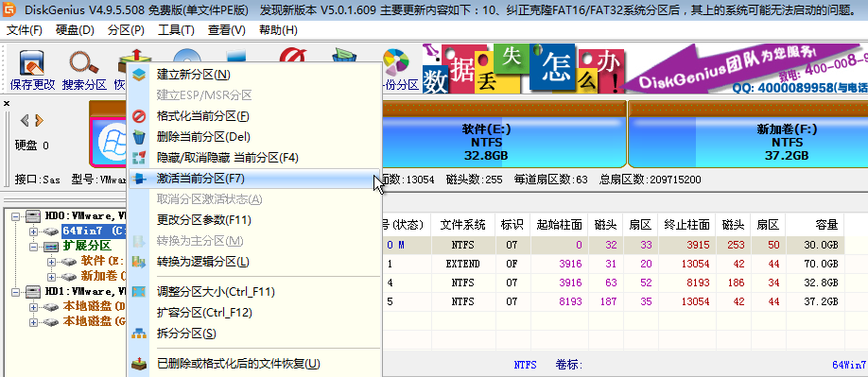Select 64Win7 (C:) partition in the tree

95,231
